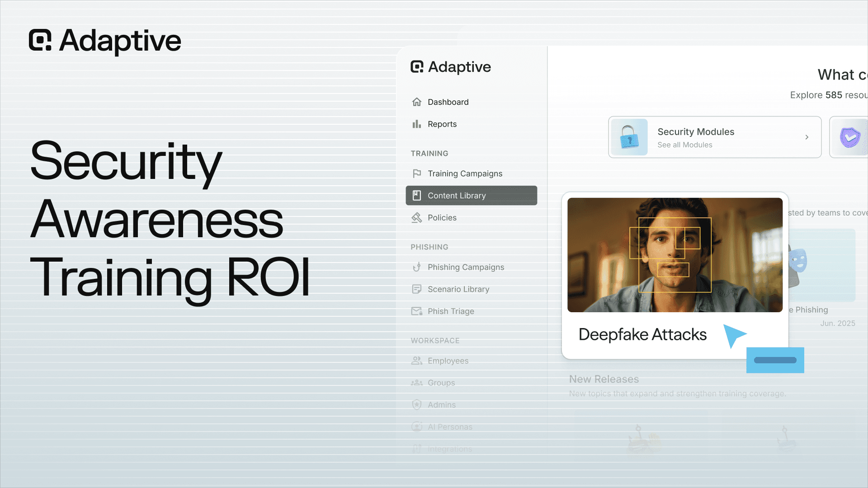This screenshot has width=868, height=488.
Task: Click the Reports bar chart icon
Action: pos(417,124)
